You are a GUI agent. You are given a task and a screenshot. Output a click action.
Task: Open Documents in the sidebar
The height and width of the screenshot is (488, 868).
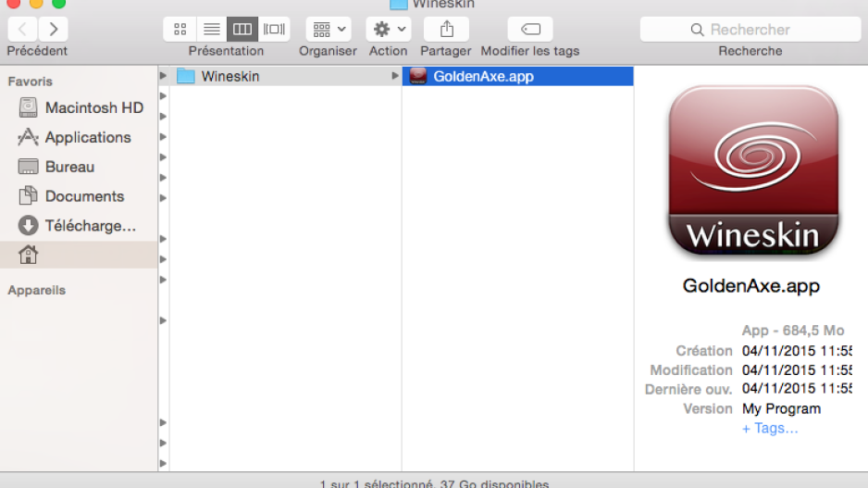pos(81,196)
